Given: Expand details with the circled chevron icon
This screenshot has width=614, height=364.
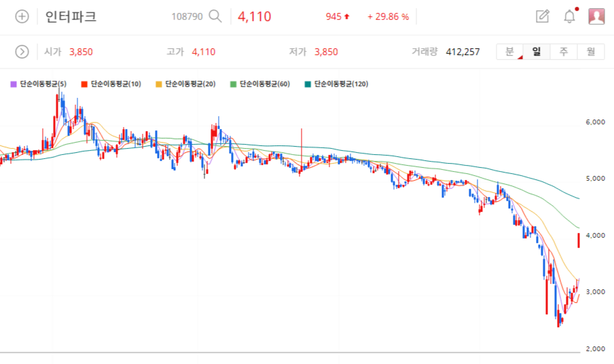Looking at the screenshot, I should [22, 52].
